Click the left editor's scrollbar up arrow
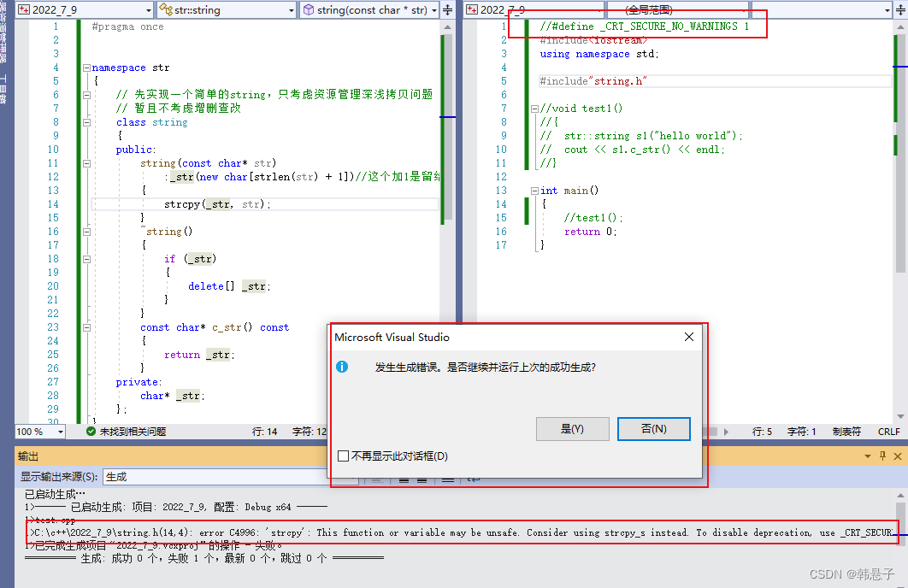Image resolution: width=908 pixels, height=588 pixels. point(447,27)
